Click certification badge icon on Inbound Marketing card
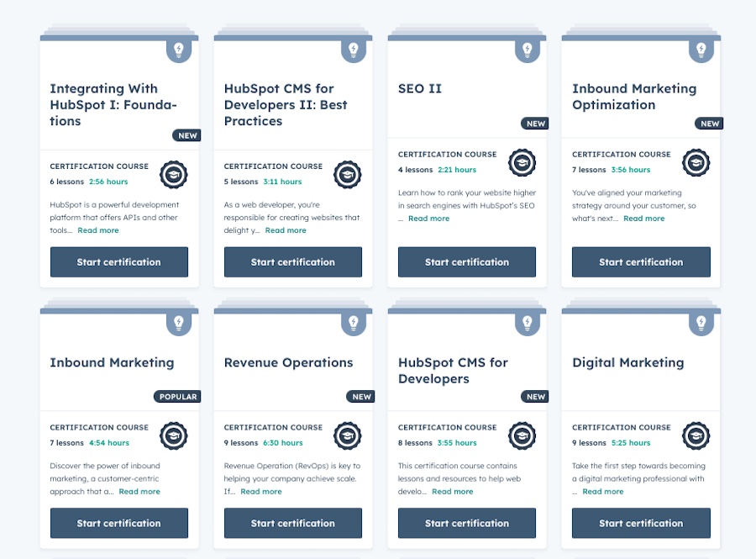 [174, 436]
